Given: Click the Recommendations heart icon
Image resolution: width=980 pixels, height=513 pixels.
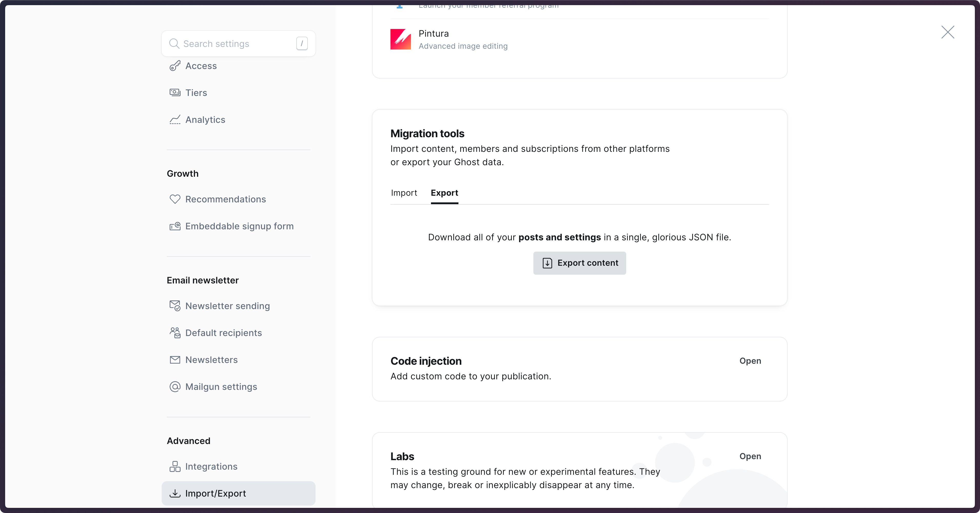Looking at the screenshot, I should pos(175,199).
